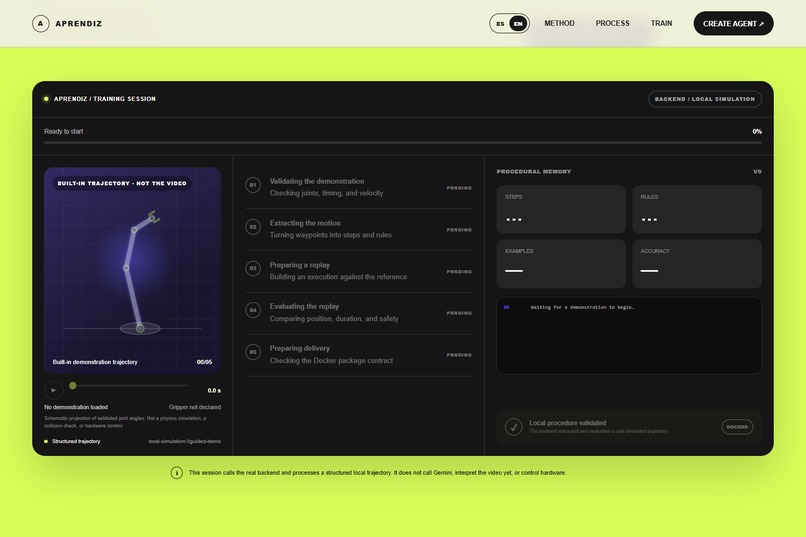Click 'Checking the Docker package contract' text

[x=331, y=361]
